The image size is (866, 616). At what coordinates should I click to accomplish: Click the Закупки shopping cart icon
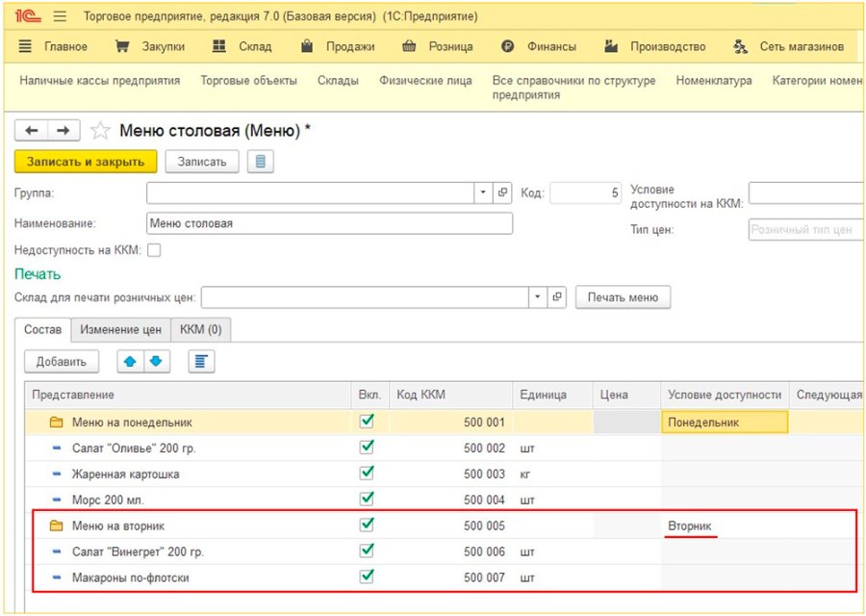pyautogui.click(x=121, y=46)
